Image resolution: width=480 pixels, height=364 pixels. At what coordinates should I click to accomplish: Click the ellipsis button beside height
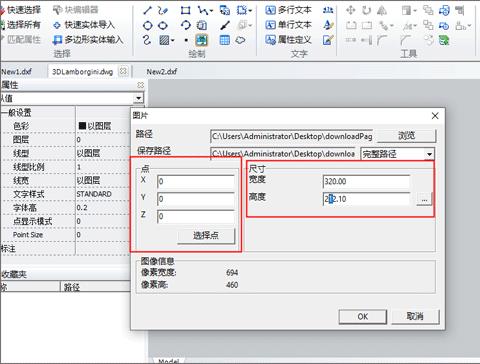click(x=424, y=199)
